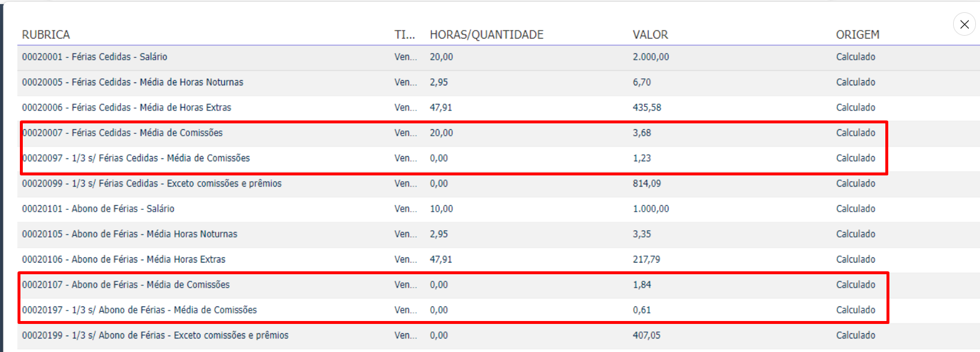Select row 00020105 Abono Média Horas Noturnas
This screenshot has width=980, height=352.
click(x=498, y=234)
